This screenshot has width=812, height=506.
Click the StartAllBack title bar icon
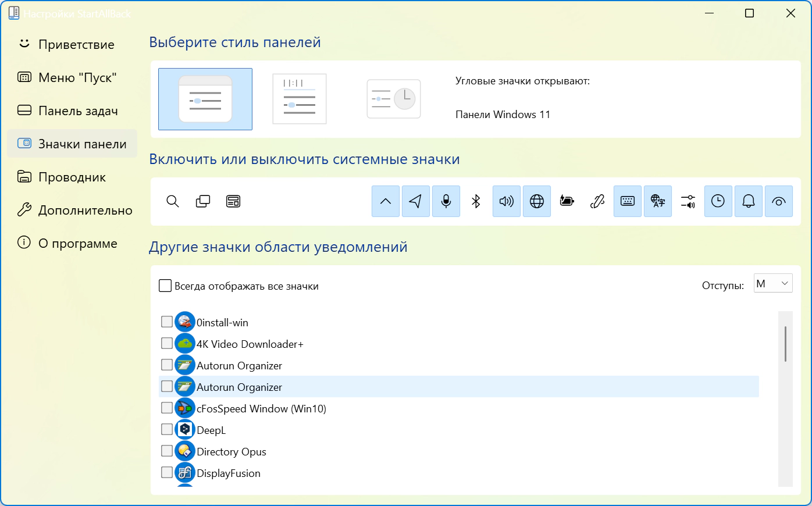click(x=14, y=13)
